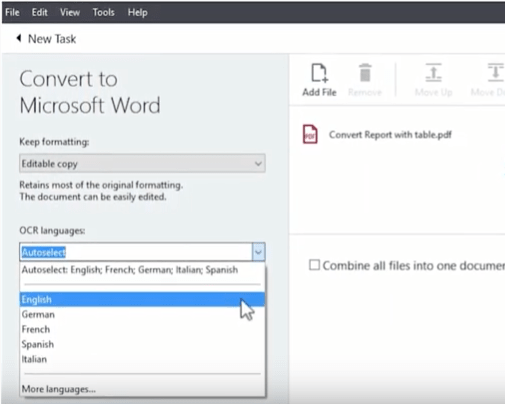
Task: Enable Combine all files into one document
Action: pos(314,265)
